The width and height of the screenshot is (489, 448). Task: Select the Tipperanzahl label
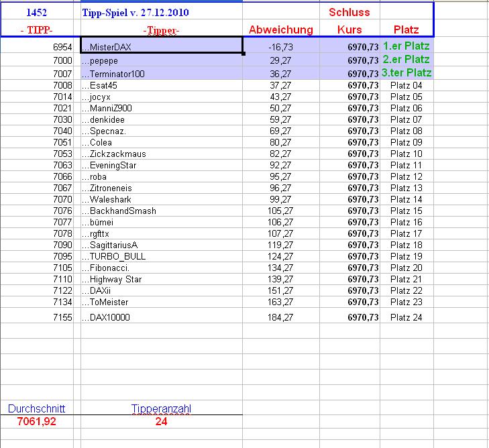pyautogui.click(x=162, y=408)
